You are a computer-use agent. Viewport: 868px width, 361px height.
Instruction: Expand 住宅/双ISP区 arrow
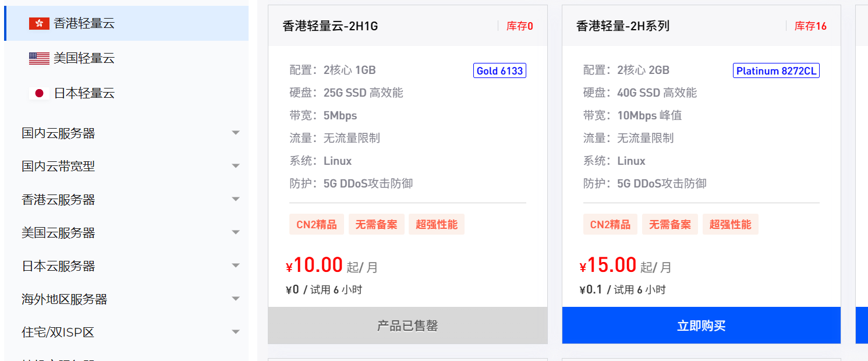point(236,332)
